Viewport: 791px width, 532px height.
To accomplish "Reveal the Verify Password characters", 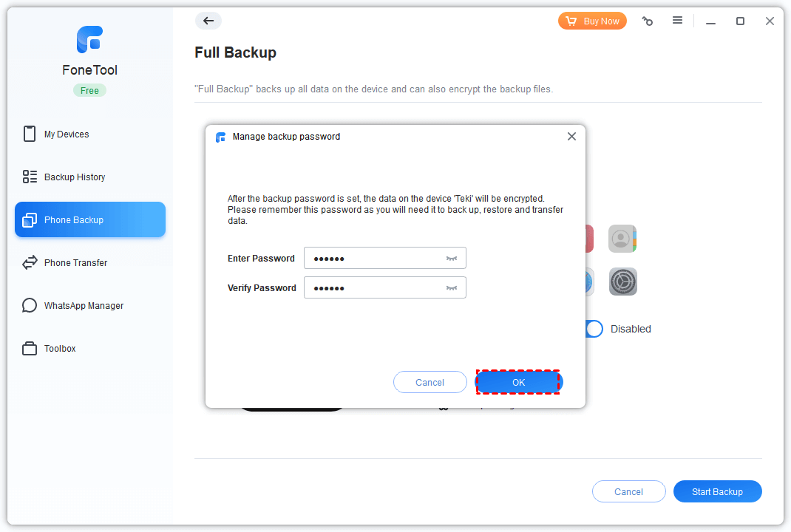I will (x=452, y=288).
